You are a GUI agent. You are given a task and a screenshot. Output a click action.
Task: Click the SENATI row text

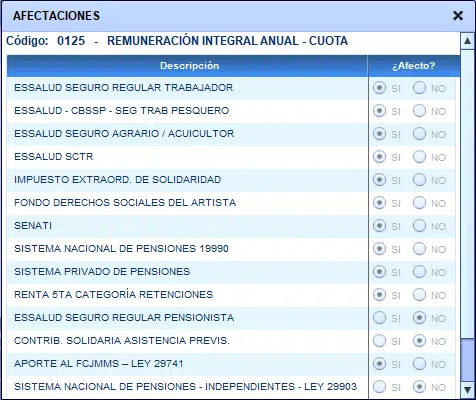(33, 226)
